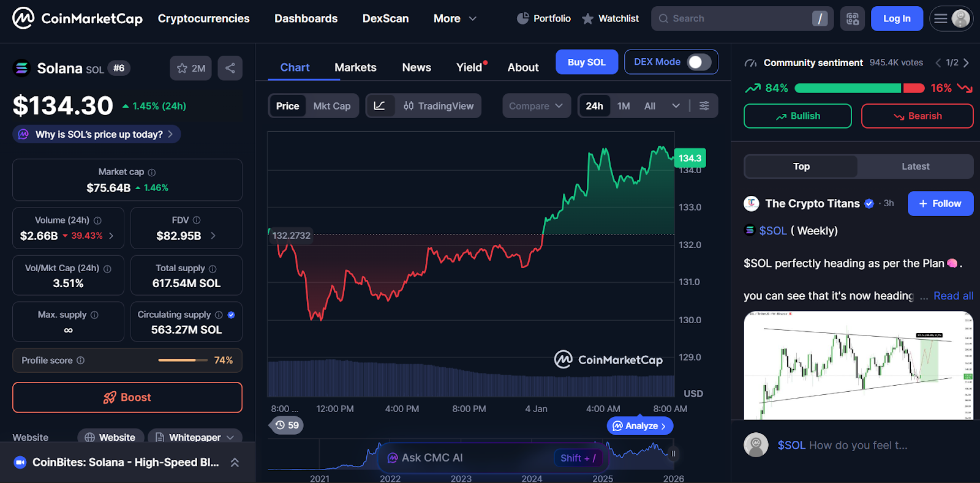Switch to the Markets tab
Image resolution: width=980 pixels, height=483 pixels.
[355, 67]
